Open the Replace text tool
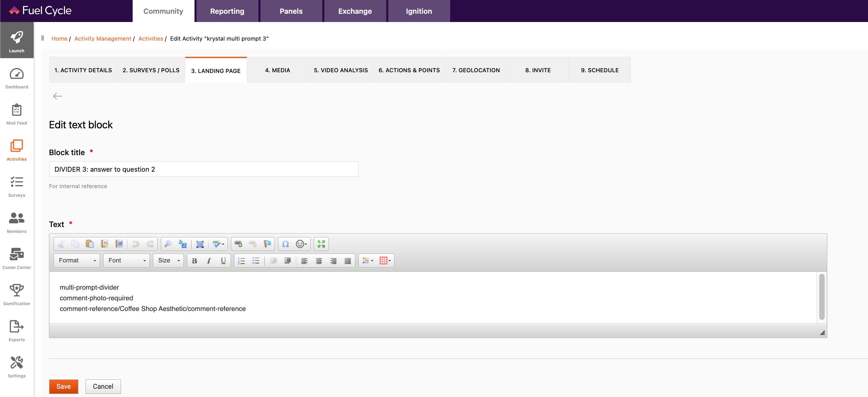The image size is (868, 397). pyautogui.click(x=183, y=244)
